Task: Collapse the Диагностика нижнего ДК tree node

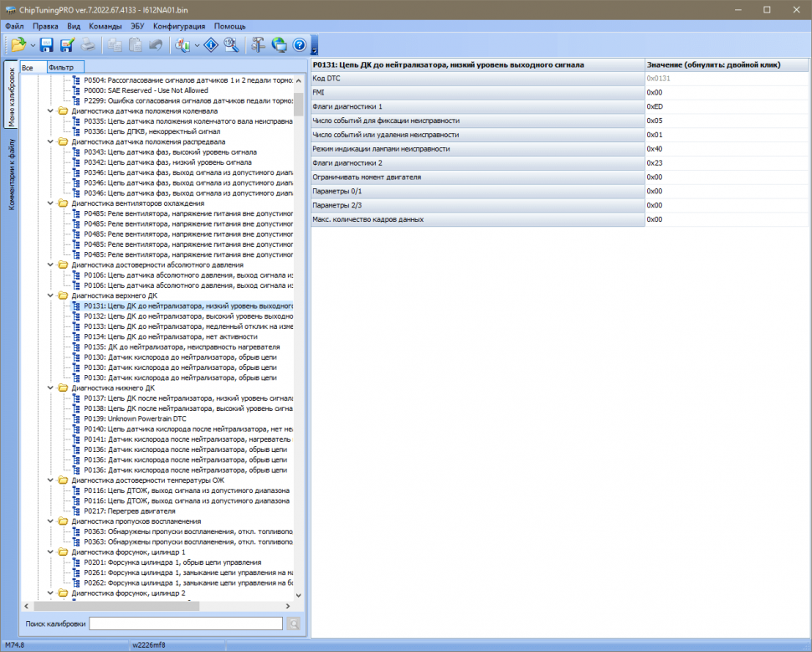Action: pyautogui.click(x=52, y=388)
